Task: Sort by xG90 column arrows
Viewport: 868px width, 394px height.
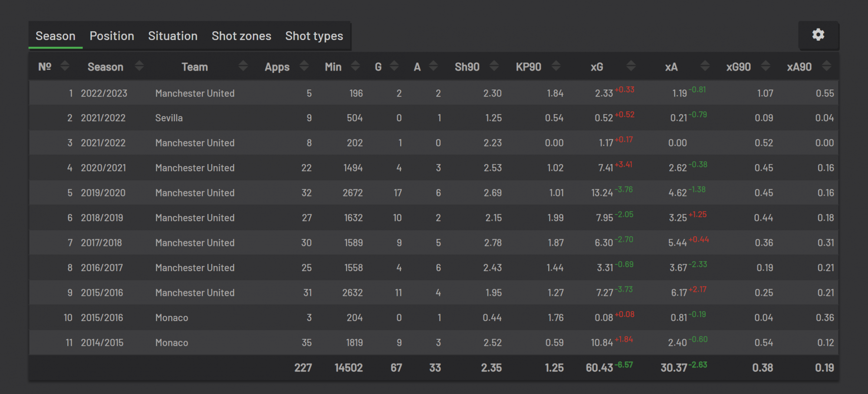Action: 766,66
